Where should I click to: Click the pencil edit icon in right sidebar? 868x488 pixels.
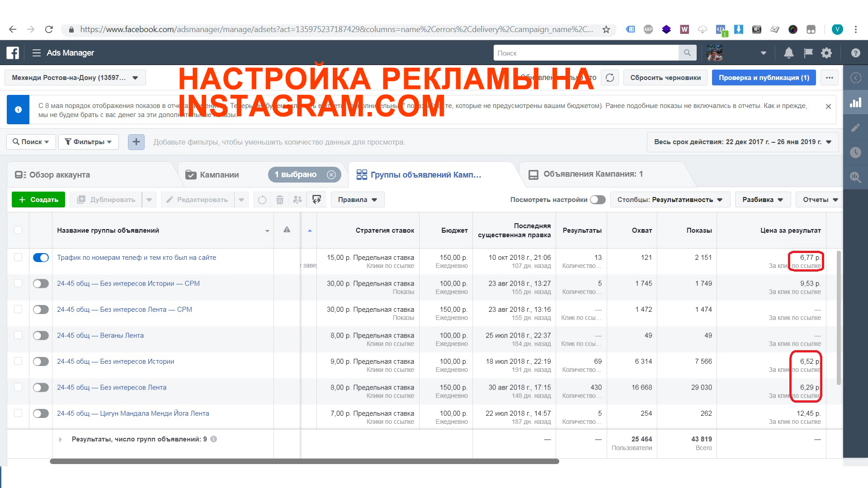coord(855,127)
